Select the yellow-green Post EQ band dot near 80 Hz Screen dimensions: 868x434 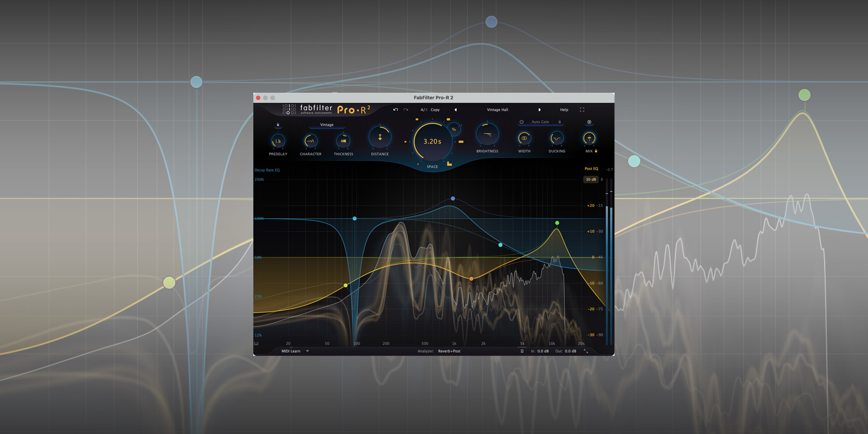tap(346, 285)
